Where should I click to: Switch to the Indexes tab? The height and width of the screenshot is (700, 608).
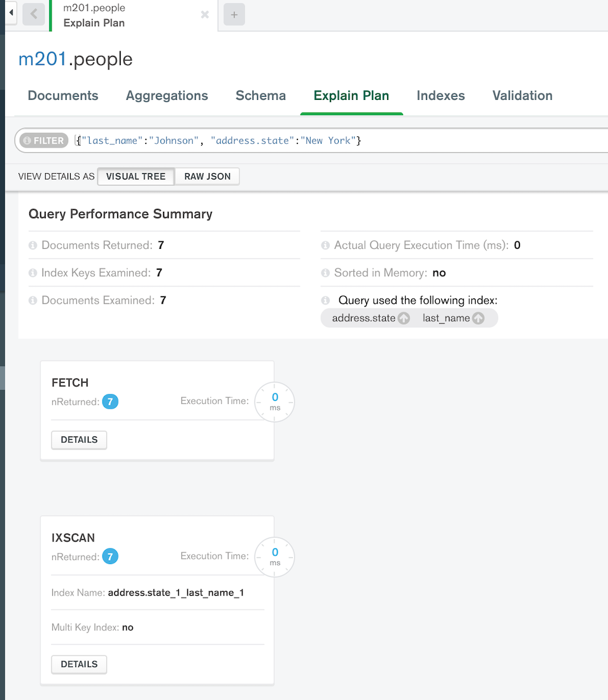click(441, 95)
